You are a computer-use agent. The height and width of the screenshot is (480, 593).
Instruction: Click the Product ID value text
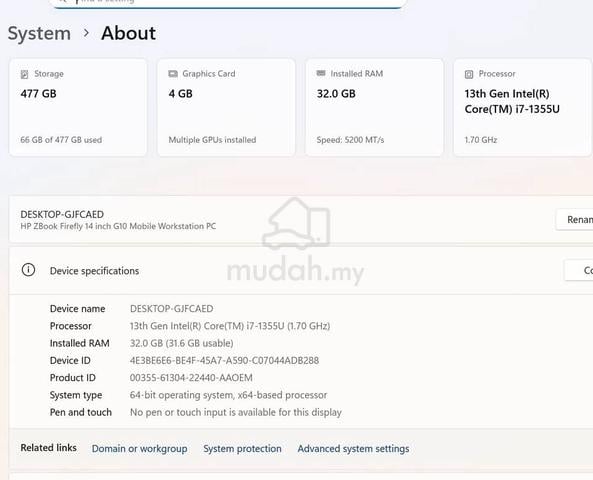(191, 377)
